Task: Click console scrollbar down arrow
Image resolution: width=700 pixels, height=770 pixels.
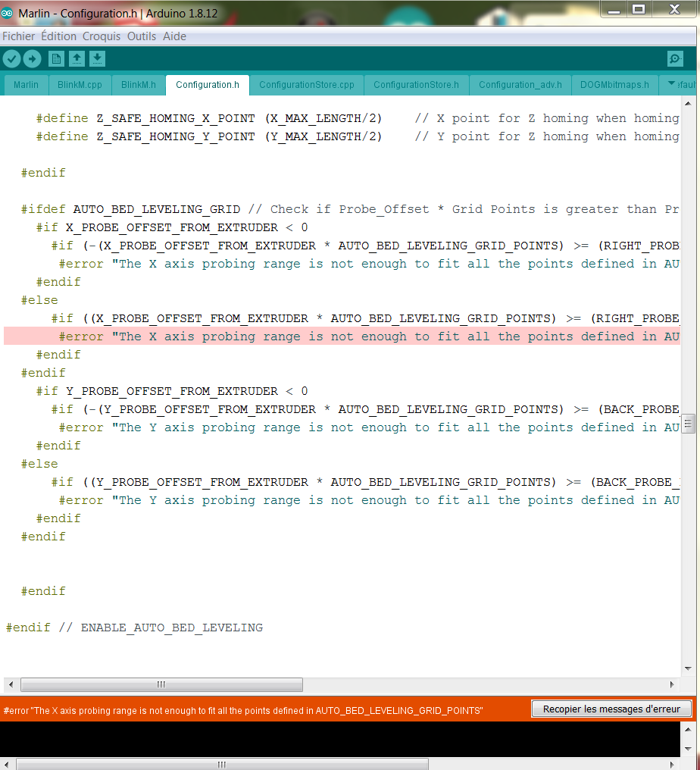Action: coord(688,749)
